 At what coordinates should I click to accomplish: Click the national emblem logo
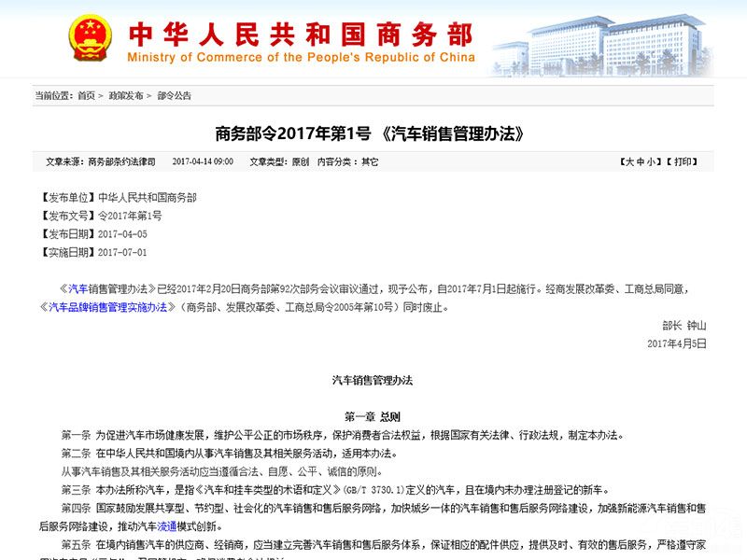tap(89, 37)
